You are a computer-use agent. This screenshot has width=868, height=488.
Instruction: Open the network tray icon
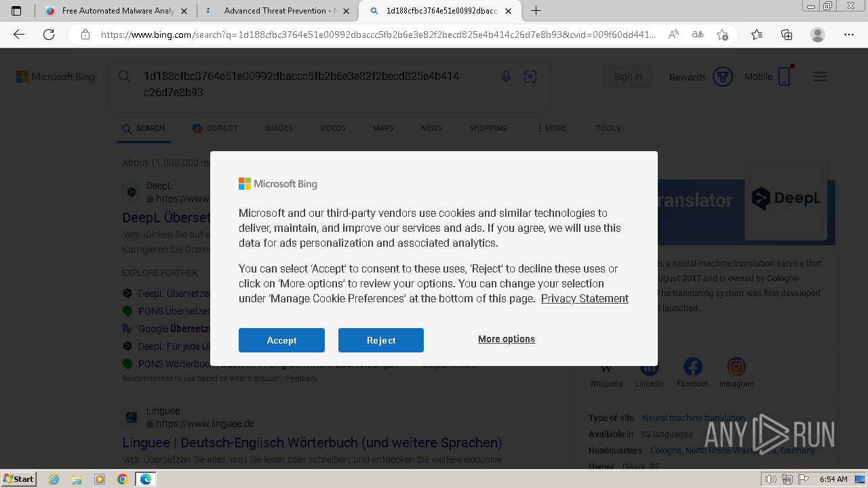pyautogui.click(x=787, y=479)
